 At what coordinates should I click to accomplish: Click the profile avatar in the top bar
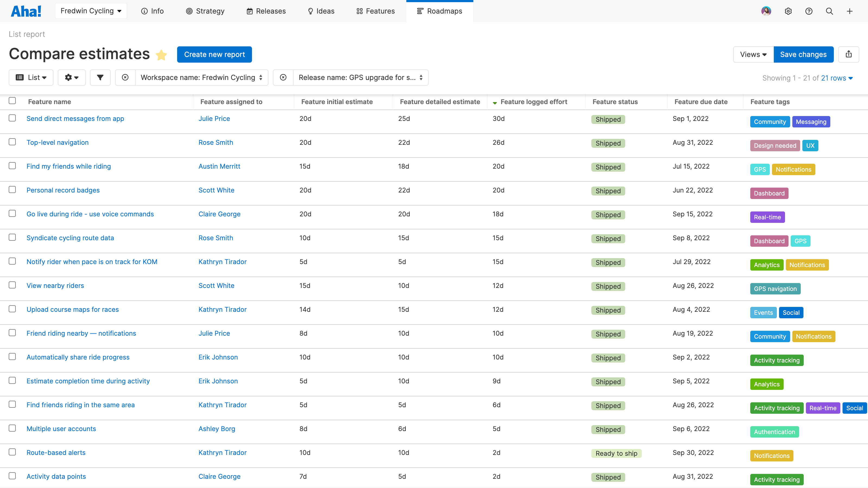(766, 11)
